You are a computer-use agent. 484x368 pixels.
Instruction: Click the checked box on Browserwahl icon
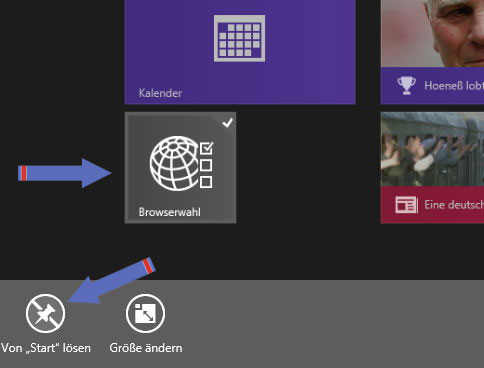click(x=207, y=148)
